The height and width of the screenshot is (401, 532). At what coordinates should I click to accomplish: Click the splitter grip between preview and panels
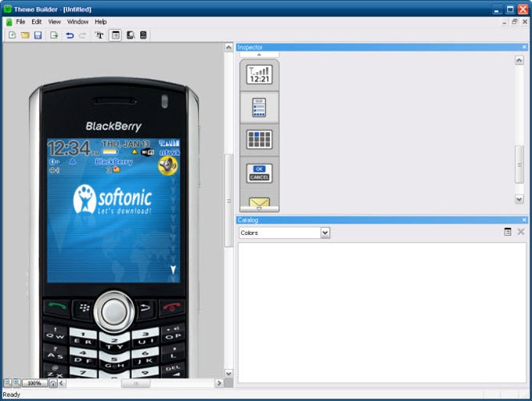(228, 200)
